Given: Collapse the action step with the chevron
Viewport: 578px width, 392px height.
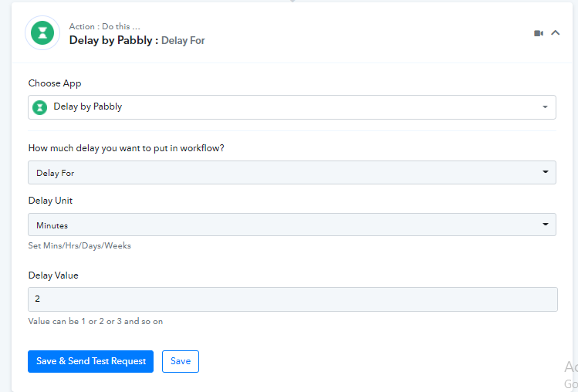Looking at the screenshot, I should 555,33.
